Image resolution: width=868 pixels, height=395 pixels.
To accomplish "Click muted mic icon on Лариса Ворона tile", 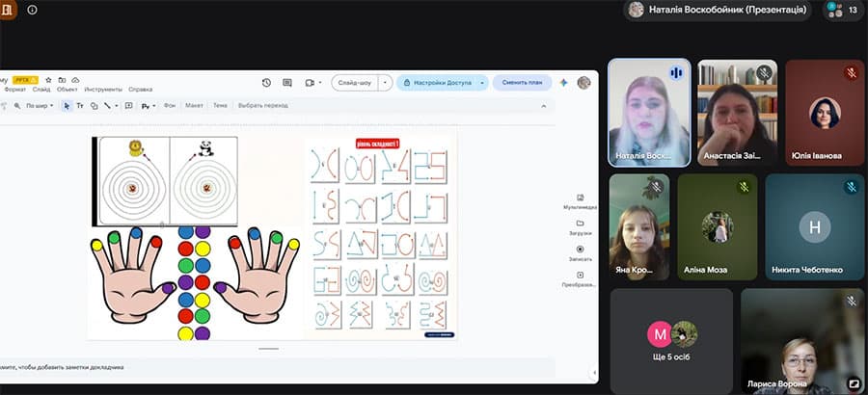I will (x=852, y=301).
